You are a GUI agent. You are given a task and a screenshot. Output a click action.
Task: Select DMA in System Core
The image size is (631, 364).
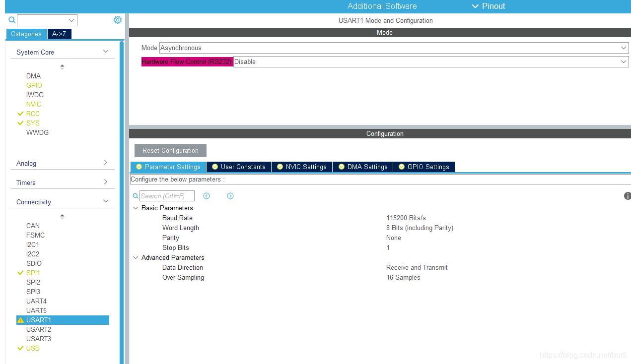(34, 76)
